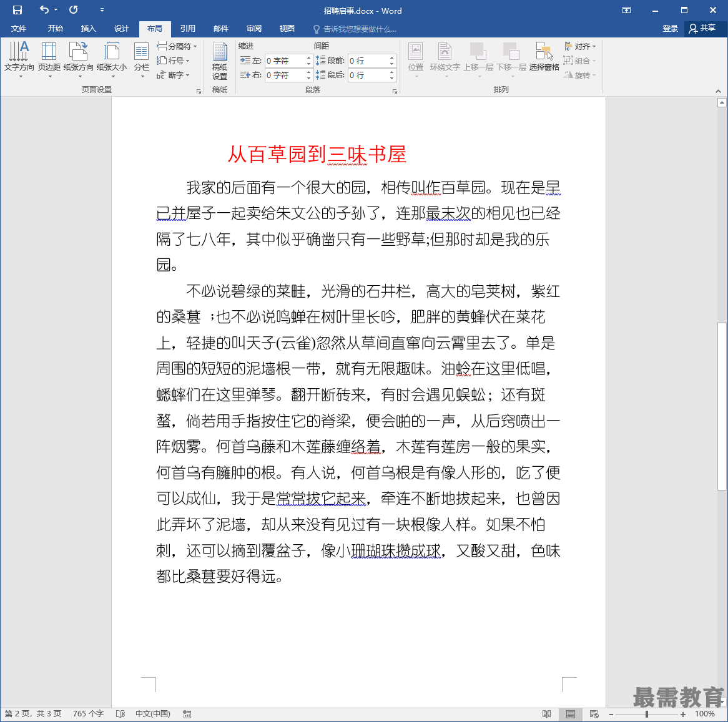Viewport: 728px width, 722px height.
Task: Open the 文字方向 text direction tool
Action: coord(19,59)
